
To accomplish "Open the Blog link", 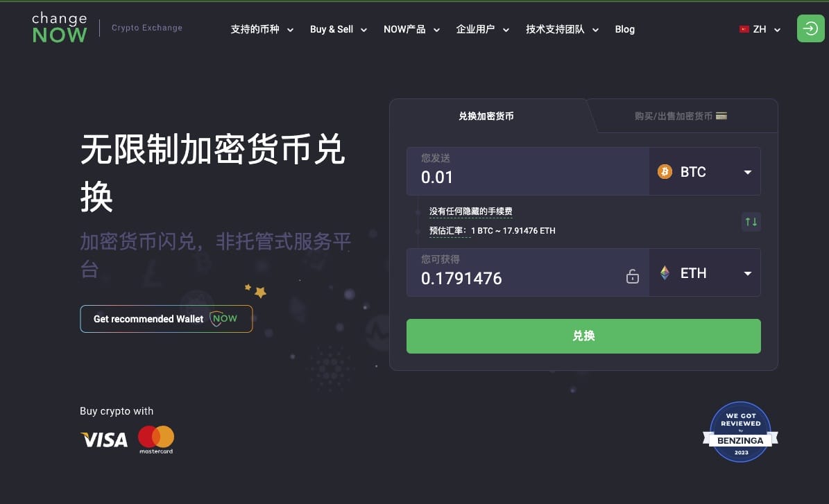I will (x=624, y=30).
